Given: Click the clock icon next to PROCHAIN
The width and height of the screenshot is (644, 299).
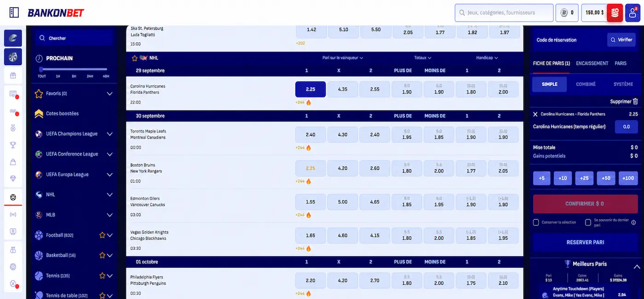Looking at the screenshot, I should [39, 58].
